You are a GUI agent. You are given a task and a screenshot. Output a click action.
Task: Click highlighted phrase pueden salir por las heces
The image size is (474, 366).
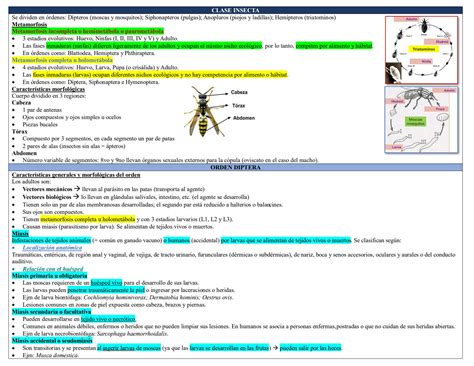coord(311,348)
